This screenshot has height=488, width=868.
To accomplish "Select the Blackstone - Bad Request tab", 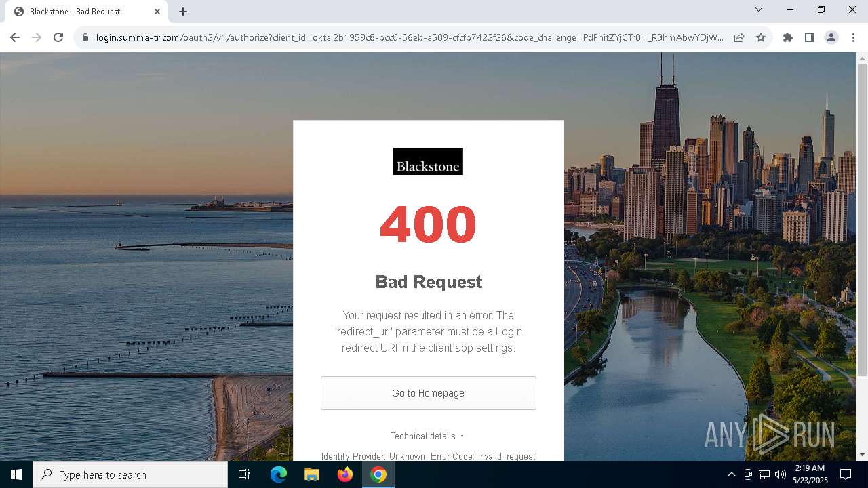I will coord(86,12).
